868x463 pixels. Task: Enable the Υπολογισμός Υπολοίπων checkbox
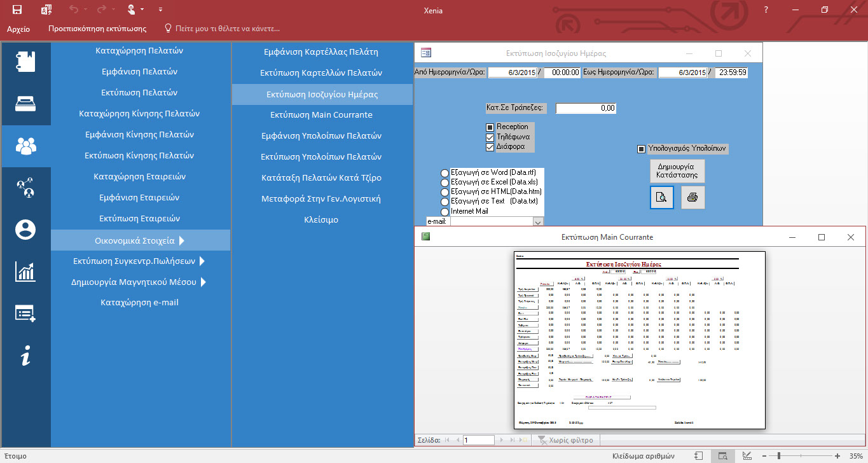pos(641,149)
